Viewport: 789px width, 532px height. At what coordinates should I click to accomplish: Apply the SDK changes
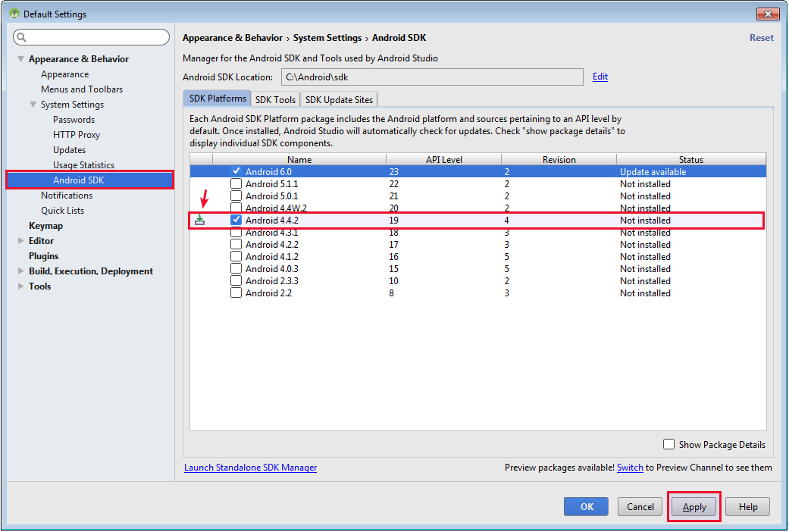click(694, 507)
